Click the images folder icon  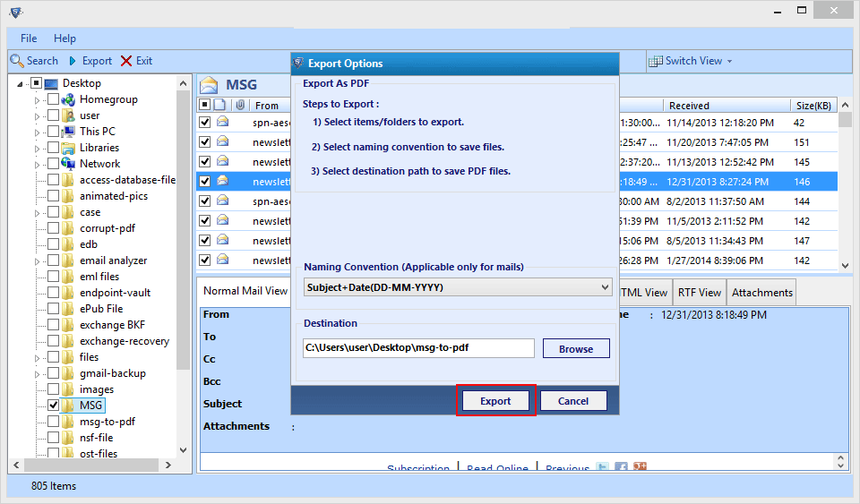point(68,389)
